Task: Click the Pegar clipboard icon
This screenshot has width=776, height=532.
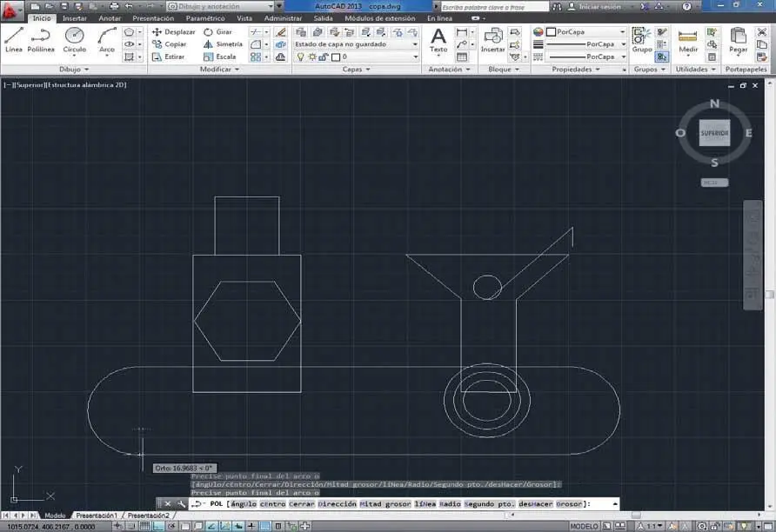Action: click(738, 39)
